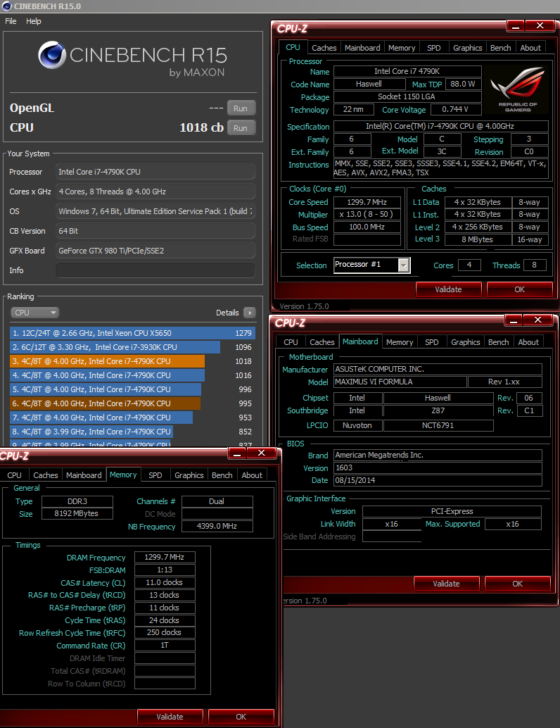Open Bench tab in Memory CPU-Z window

[x=222, y=475]
